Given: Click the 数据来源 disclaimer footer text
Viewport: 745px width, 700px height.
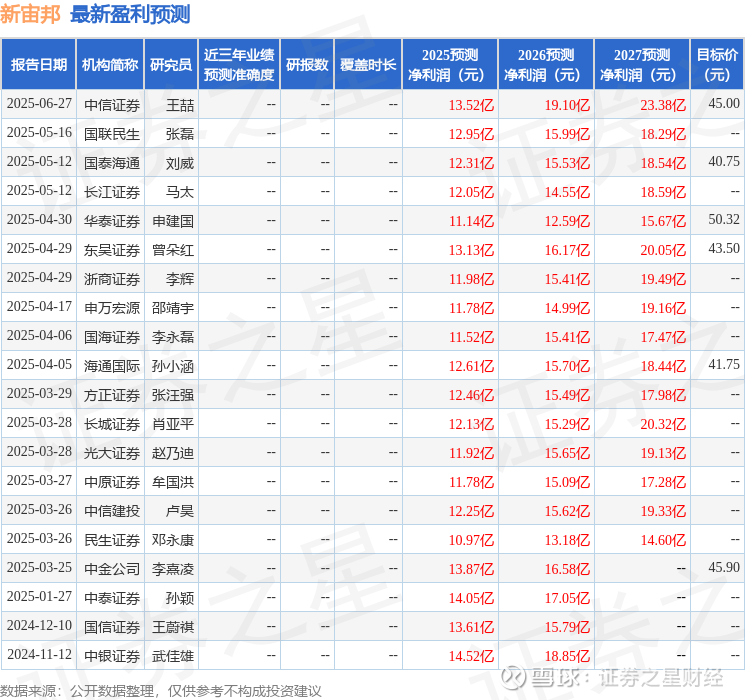Looking at the screenshot, I should (161, 690).
